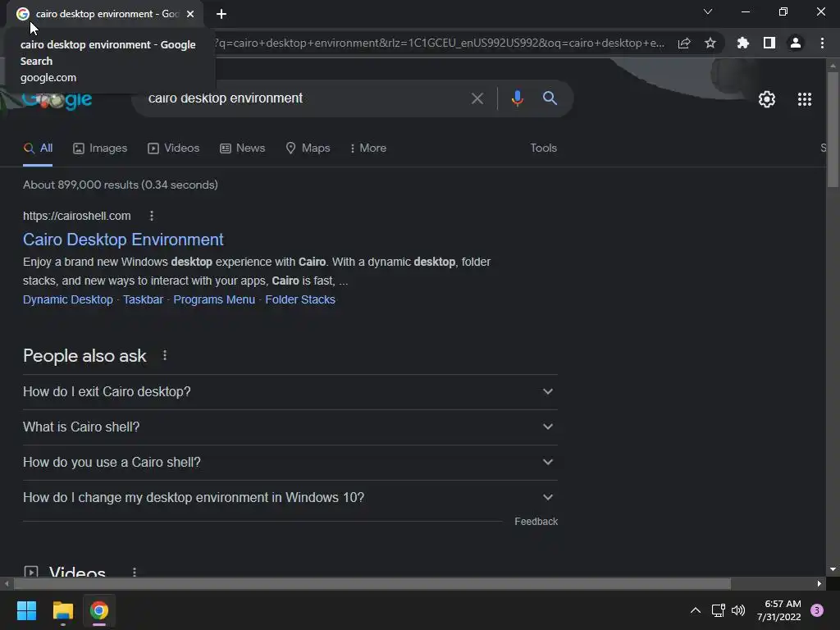This screenshot has width=840, height=630.
Task: Click the scroll-right arrow of horizontal scrollbar
Action: click(x=819, y=583)
